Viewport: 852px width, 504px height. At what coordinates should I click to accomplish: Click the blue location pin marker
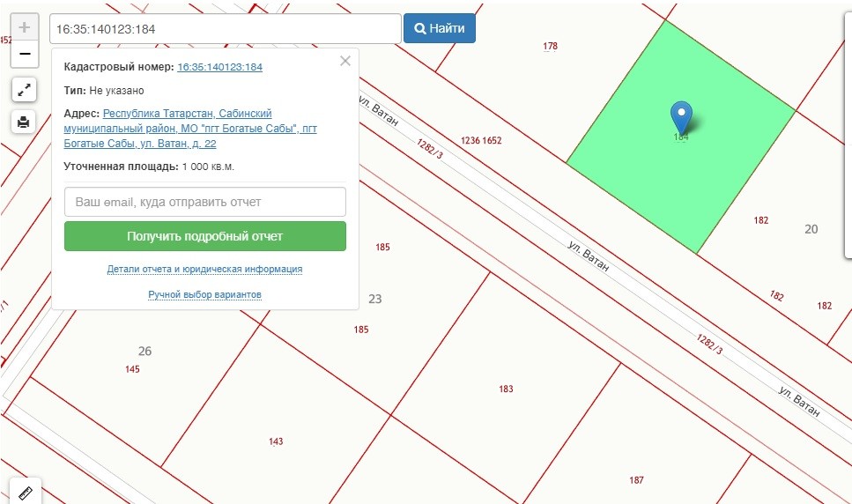tap(681, 117)
